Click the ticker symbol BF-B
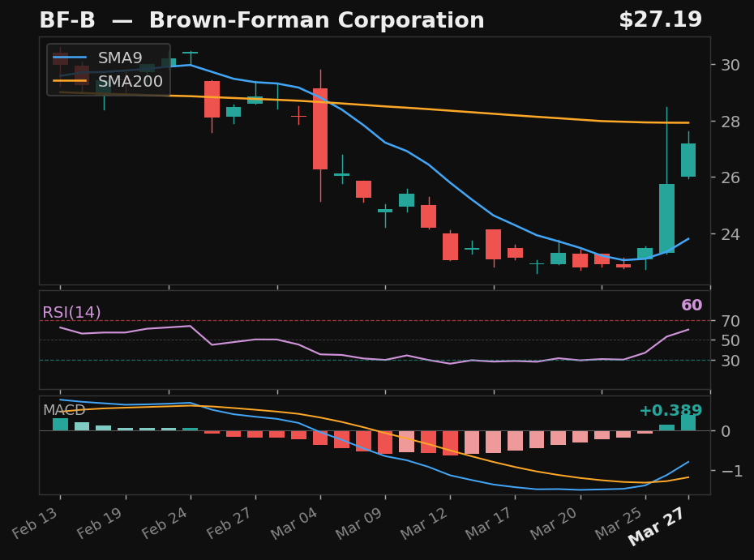754x560 pixels. [67, 19]
